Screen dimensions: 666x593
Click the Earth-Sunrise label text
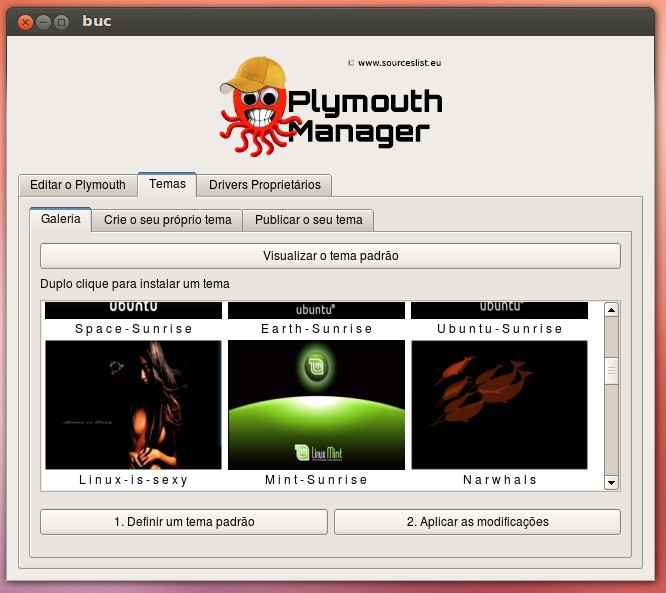click(x=316, y=329)
